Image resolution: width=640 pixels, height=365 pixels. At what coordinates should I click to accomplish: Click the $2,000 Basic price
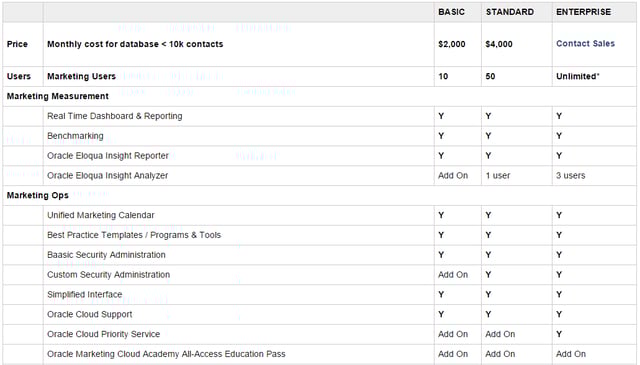pyautogui.click(x=452, y=44)
